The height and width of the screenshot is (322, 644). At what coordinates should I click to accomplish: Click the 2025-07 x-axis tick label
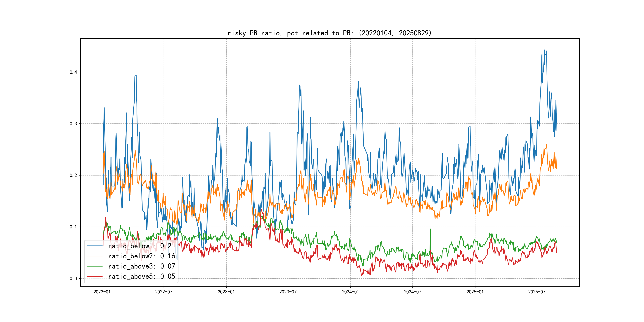(x=537, y=292)
